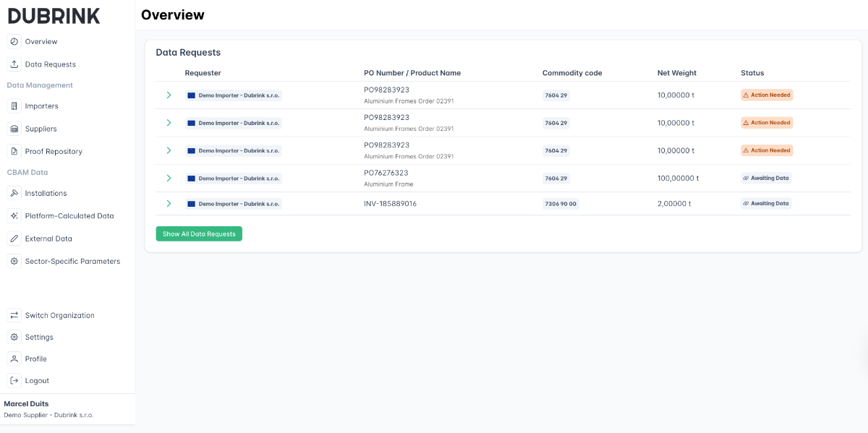Click the Data Requests upload icon
868x433 pixels.
(14, 64)
